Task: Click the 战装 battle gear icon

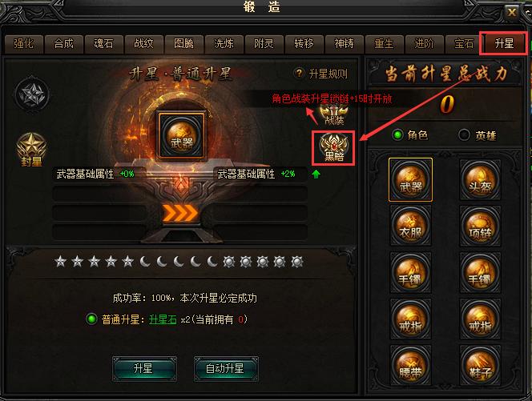Action: [334, 114]
